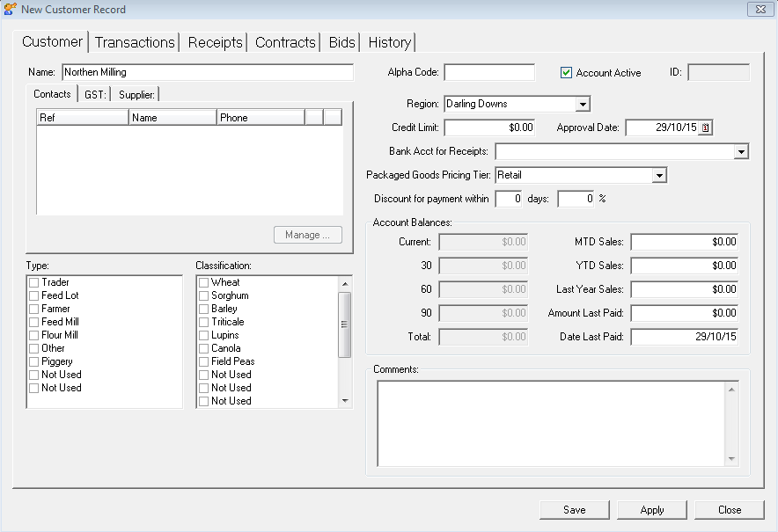Select the GST sub-tab
The height and width of the screenshot is (532, 778).
(x=95, y=94)
